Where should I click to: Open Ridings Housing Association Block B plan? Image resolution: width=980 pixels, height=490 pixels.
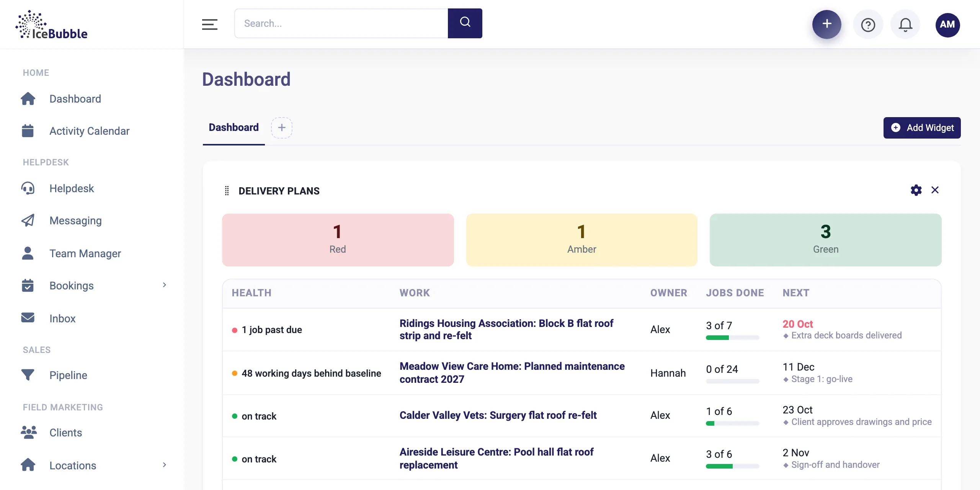click(506, 329)
